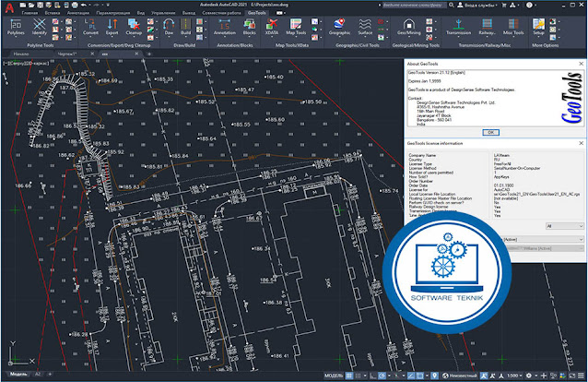The image size is (588, 382).
Task: Click the XDATA tool icon
Action: [x=272, y=28]
